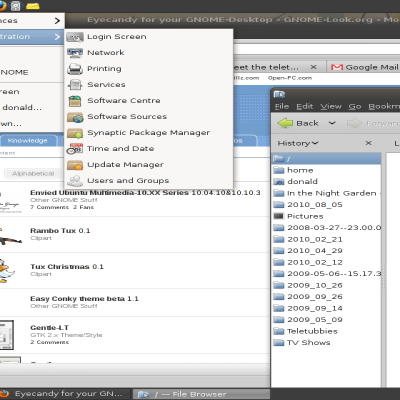Open the View menu in File Browser

pos(331,106)
